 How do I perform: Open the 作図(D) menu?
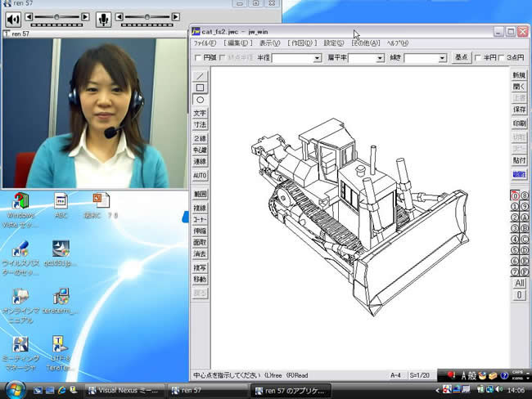(302, 43)
